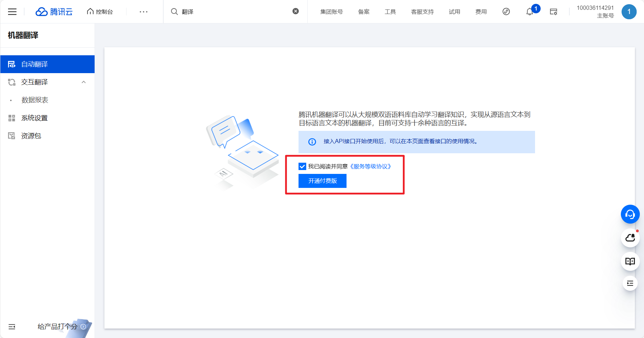Click the search input field
The height and width of the screenshot is (338, 644).
point(235,12)
